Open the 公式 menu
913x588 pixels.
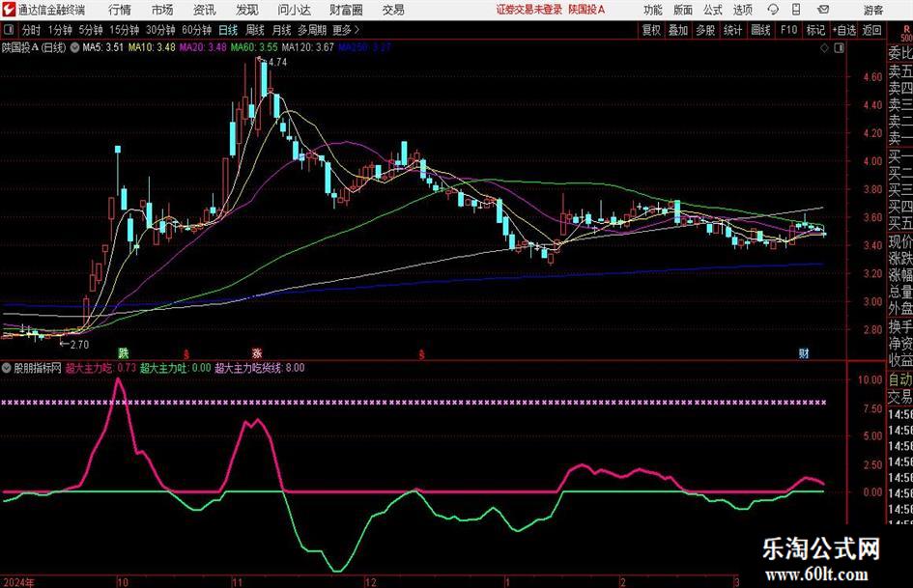pos(712,10)
